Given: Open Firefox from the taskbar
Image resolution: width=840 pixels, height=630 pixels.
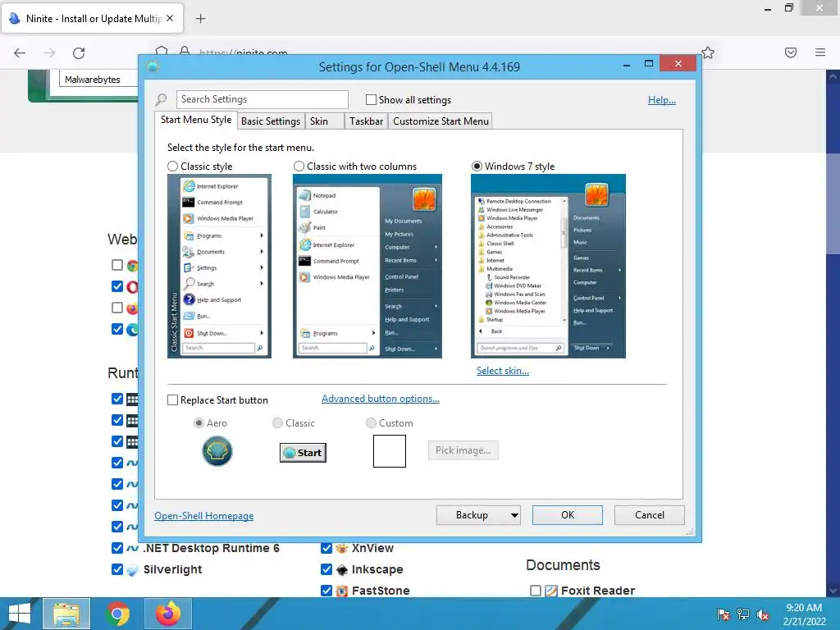Looking at the screenshot, I should pos(168,614).
